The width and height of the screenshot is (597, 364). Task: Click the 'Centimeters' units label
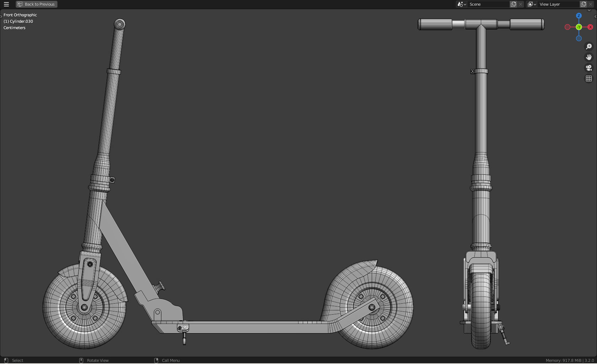pos(15,28)
